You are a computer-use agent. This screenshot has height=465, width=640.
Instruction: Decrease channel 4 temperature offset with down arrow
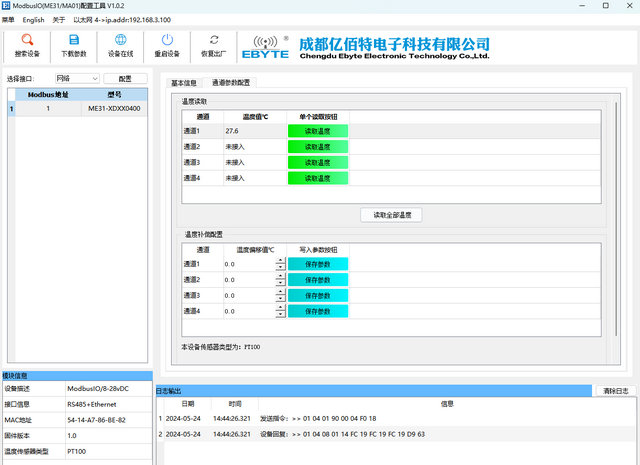[281, 315]
